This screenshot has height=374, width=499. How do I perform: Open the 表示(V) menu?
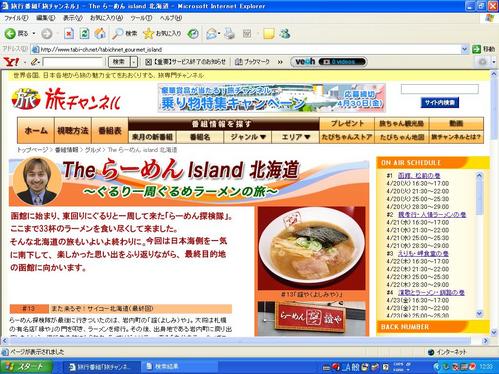coord(73,18)
